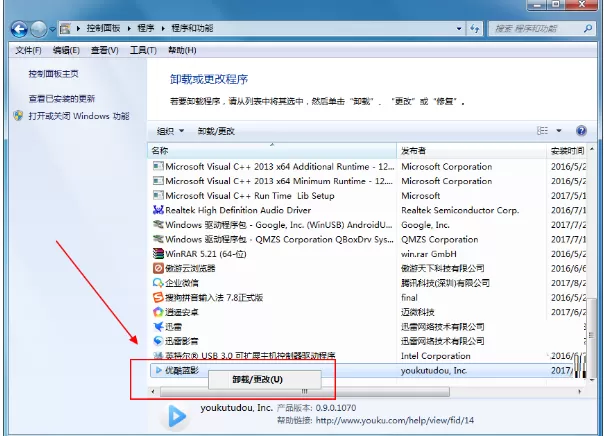The height and width of the screenshot is (436, 604).
Task: Open 打开或关闭 Windows 功能 link
Action: tap(79, 116)
